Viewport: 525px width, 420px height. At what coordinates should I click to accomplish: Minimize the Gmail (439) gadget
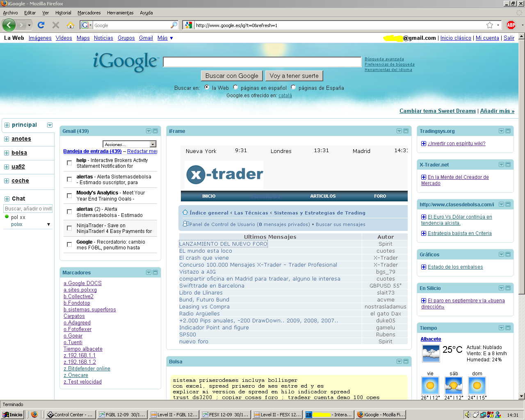click(148, 131)
